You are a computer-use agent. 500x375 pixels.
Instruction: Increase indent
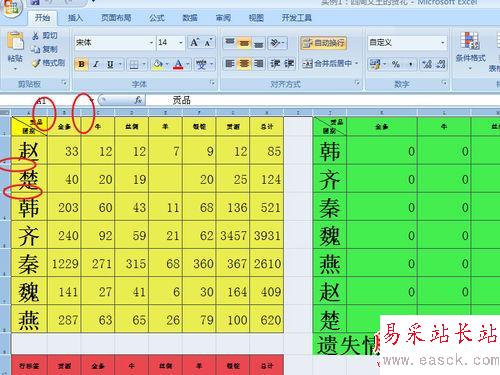(x=289, y=63)
